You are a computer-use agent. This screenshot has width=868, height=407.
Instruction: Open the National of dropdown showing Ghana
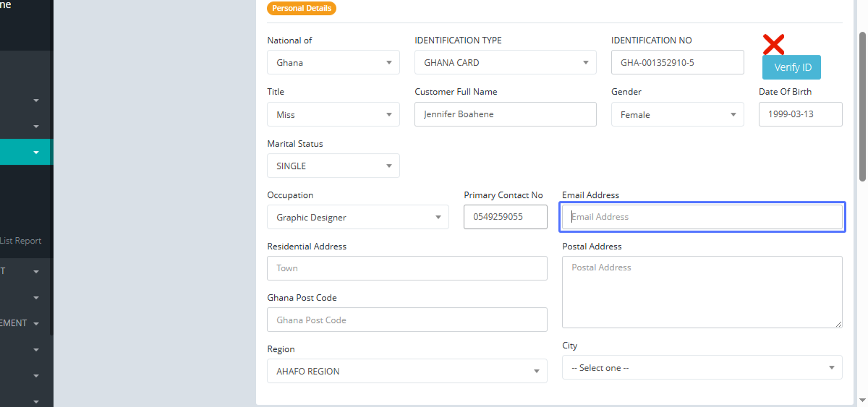333,62
